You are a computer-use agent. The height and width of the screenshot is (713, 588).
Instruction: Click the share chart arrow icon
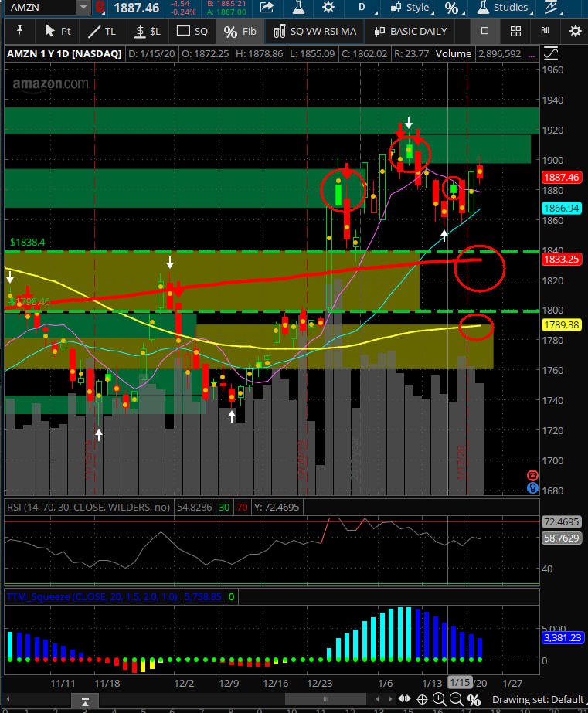coord(267,7)
